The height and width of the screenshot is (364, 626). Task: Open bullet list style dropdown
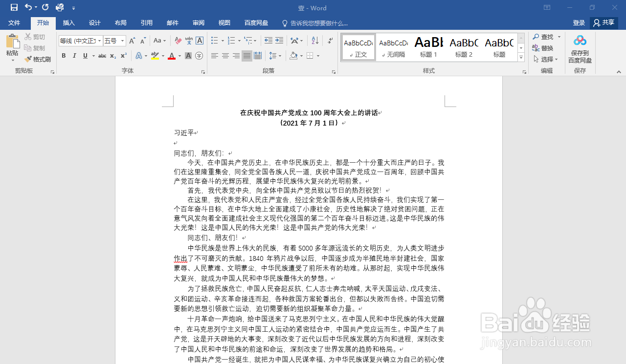[x=223, y=41]
